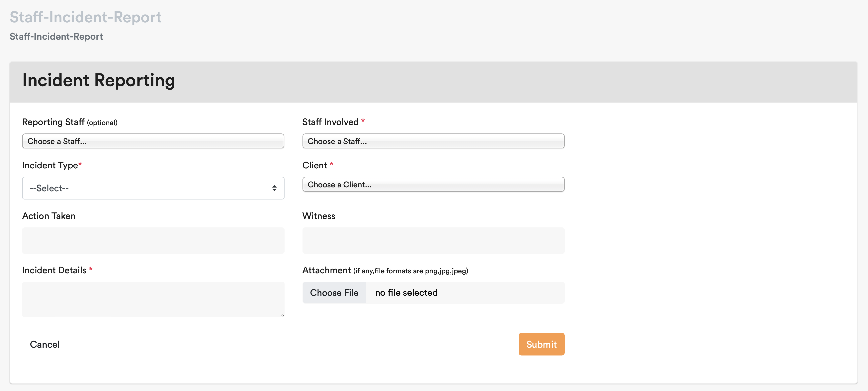Focus the Witness text field
Image resolution: width=868 pixels, height=391 pixels.
433,240
